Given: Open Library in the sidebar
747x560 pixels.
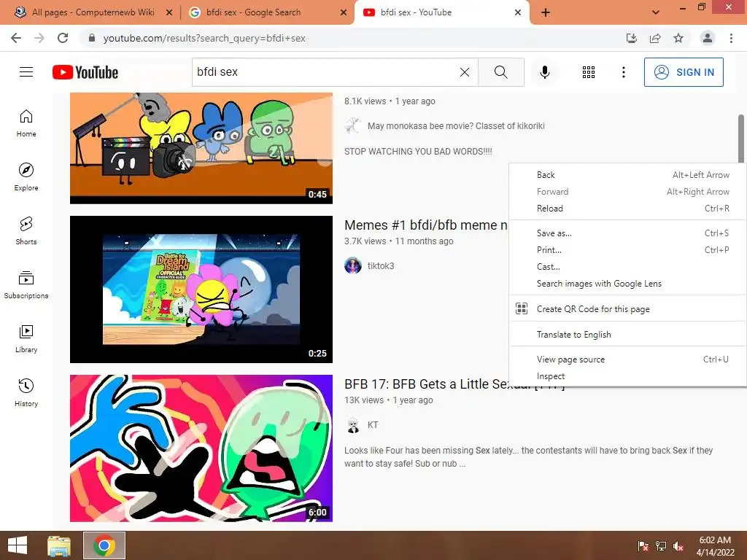Looking at the screenshot, I should [x=26, y=338].
